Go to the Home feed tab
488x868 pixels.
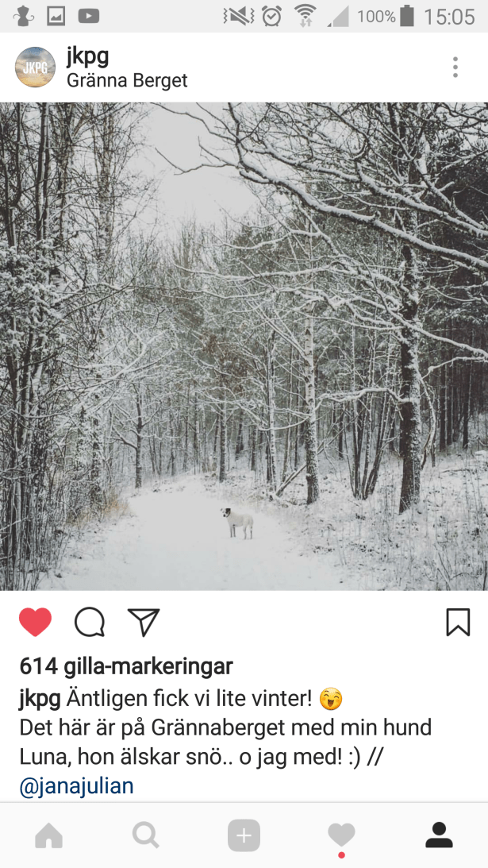(48, 835)
